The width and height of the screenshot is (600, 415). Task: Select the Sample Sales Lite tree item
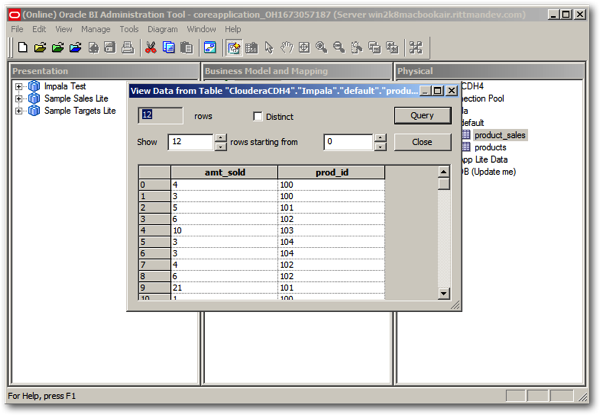(x=76, y=99)
